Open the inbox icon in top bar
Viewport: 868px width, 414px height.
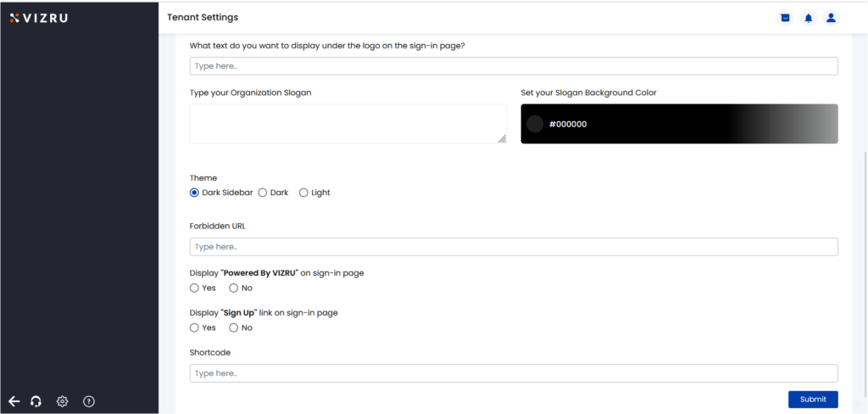coord(785,18)
